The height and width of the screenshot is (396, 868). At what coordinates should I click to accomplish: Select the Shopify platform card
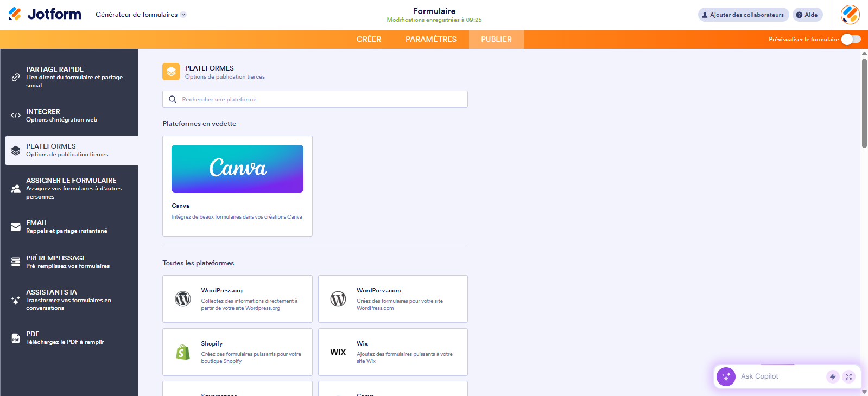237,352
